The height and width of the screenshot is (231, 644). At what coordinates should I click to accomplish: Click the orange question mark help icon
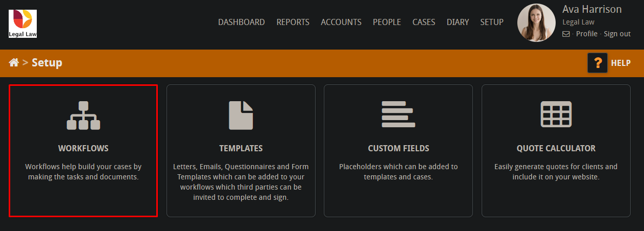pos(598,63)
